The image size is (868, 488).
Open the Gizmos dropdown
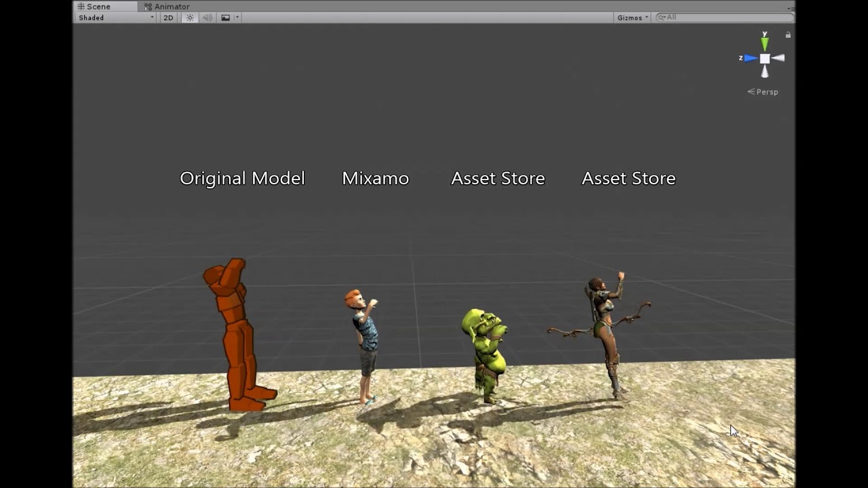631,17
